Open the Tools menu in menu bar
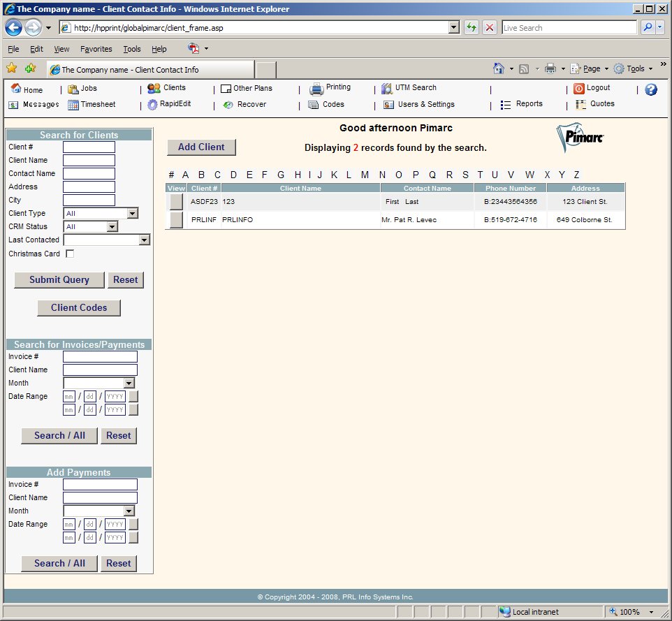Image resolution: width=672 pixels, height=621 pixels. pos(132,49)
